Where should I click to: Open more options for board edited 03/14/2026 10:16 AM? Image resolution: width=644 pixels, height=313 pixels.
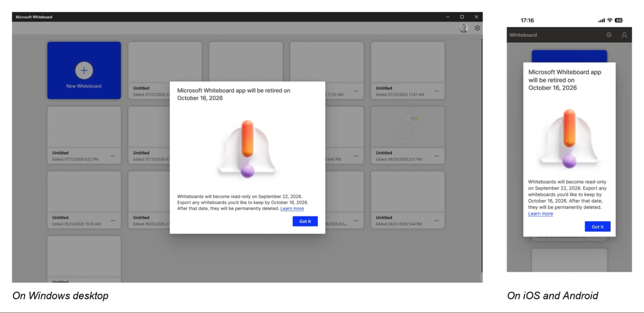click(x=113, y=221)
